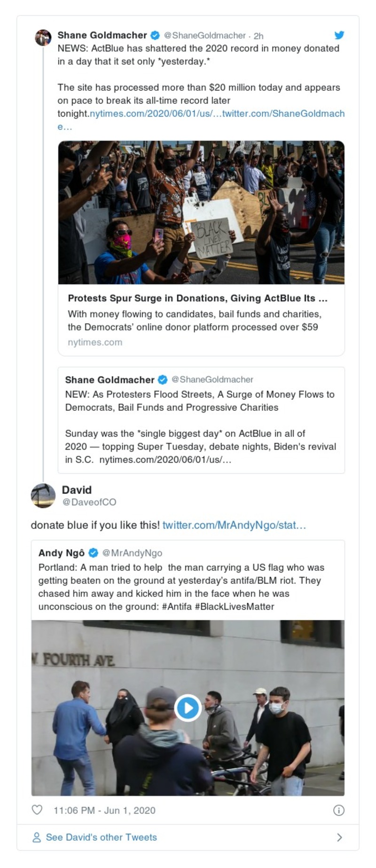
Task: Click the Twitter bird logo icon
Action: [x=339, y=35]
